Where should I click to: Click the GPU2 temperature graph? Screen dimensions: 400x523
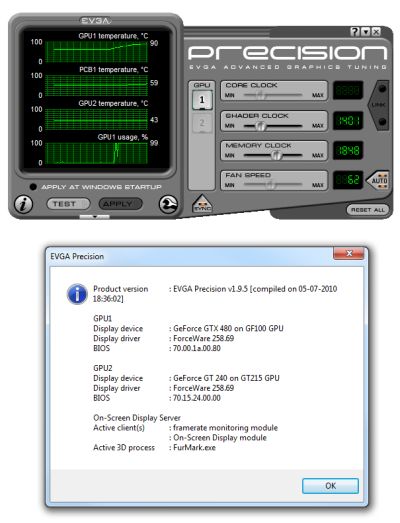96,119
